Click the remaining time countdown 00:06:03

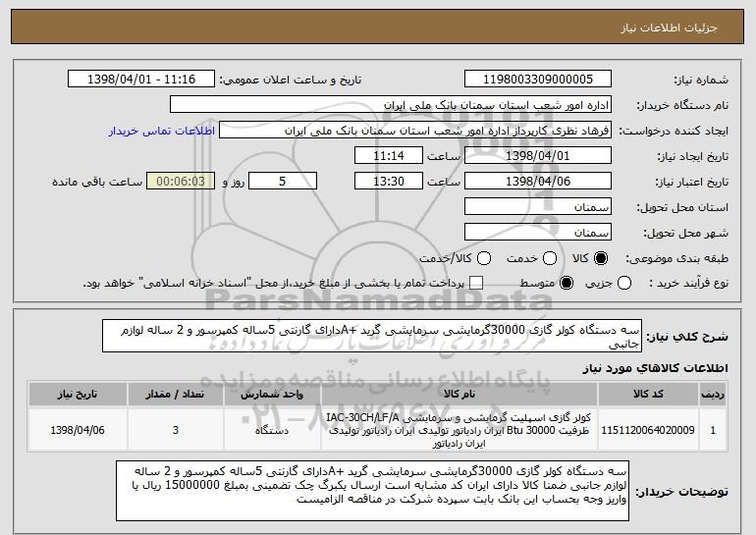coord(181,182)
